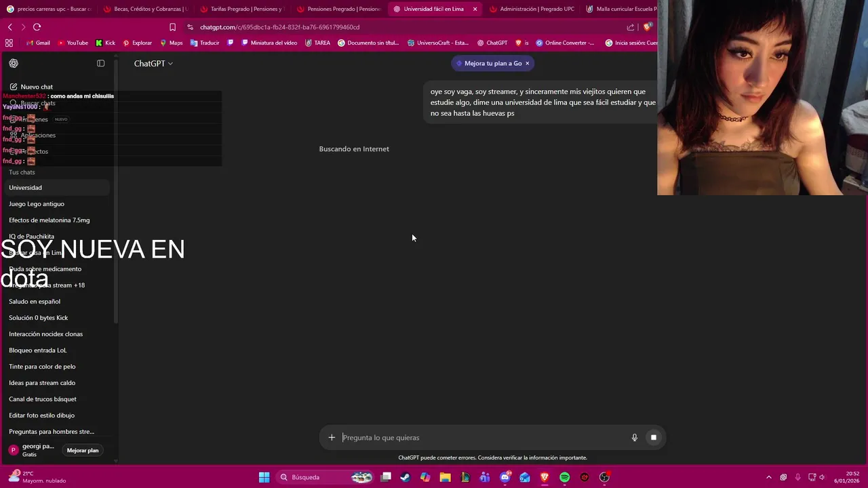Screen dimensions: 868x488
Task: Open the Kick bookmark
Action: tap(105, 43)
